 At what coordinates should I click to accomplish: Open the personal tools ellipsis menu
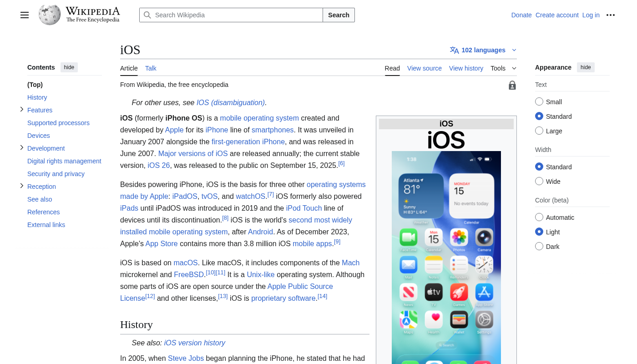[x=611, y=15]
